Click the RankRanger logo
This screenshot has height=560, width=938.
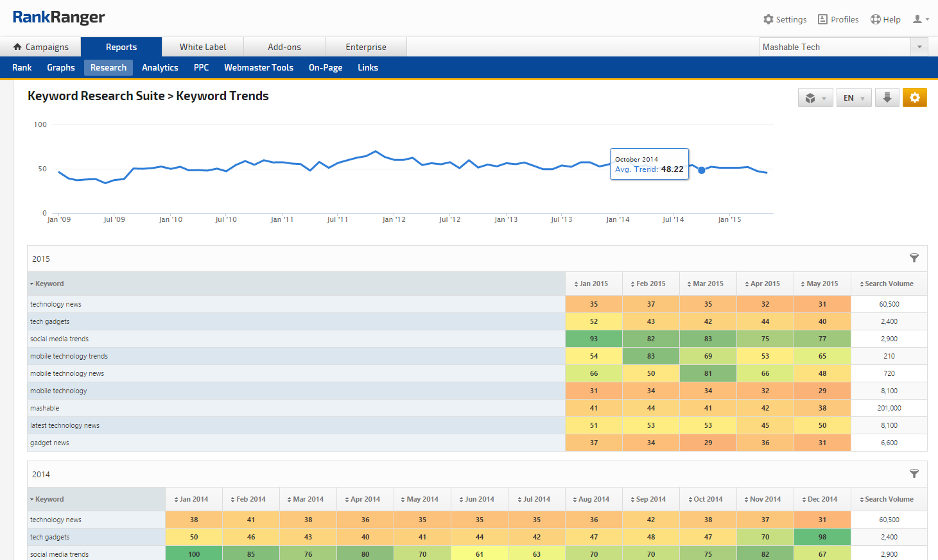coord(58,17)
